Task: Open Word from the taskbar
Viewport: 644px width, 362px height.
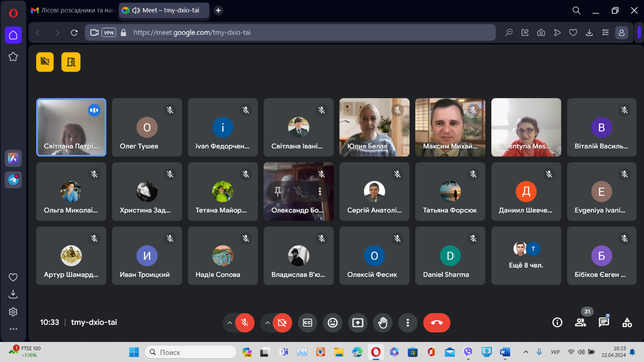Action: (505, 352)
